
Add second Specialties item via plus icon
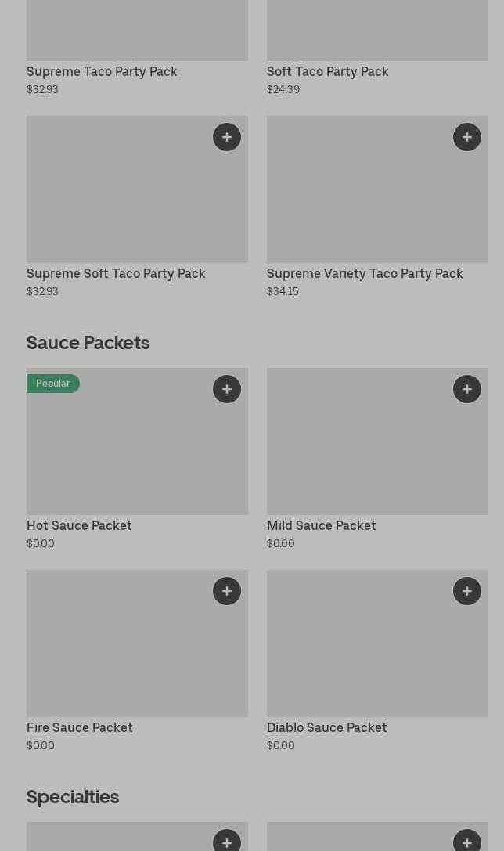click(467, 842)
